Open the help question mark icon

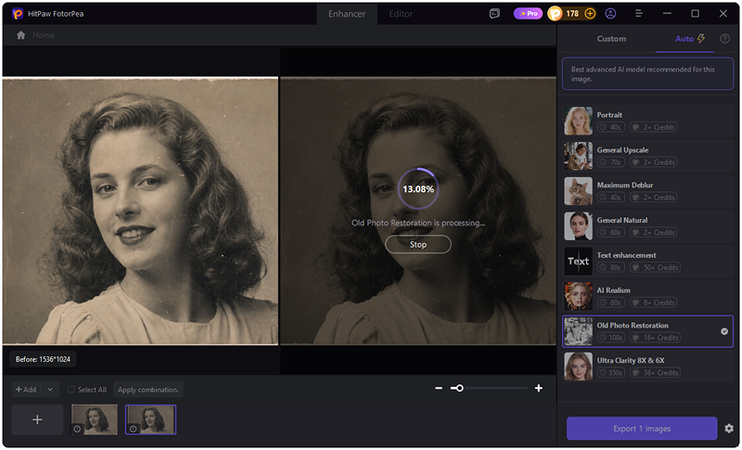[724, 39]
